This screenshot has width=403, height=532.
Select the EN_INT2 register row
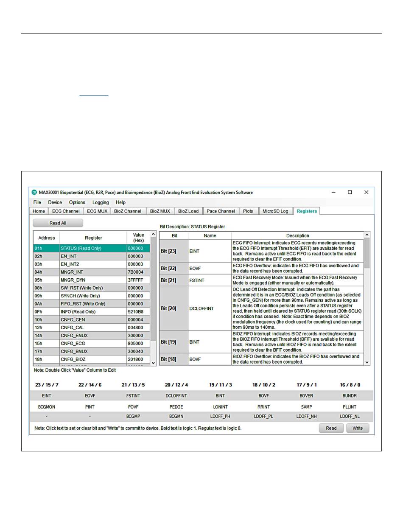[92, 264]
